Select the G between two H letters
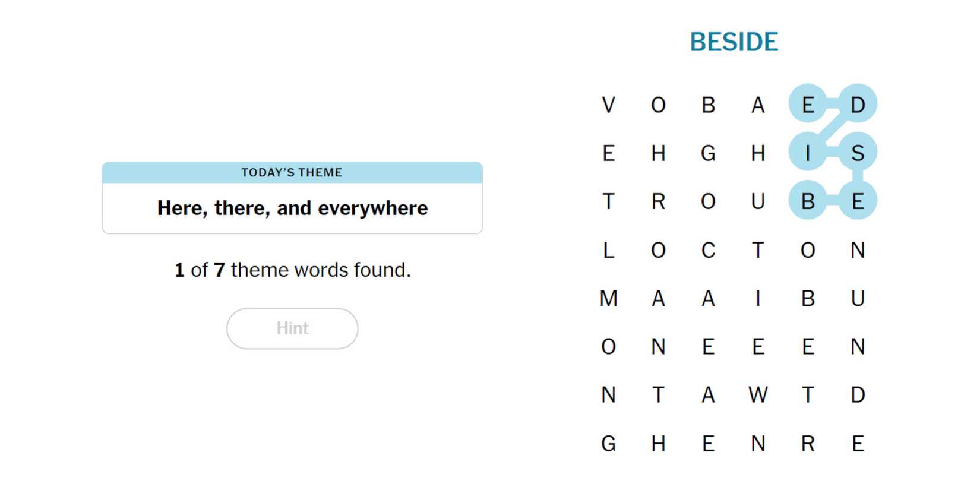This screenshot has width=980, height=490. (708, 153)
